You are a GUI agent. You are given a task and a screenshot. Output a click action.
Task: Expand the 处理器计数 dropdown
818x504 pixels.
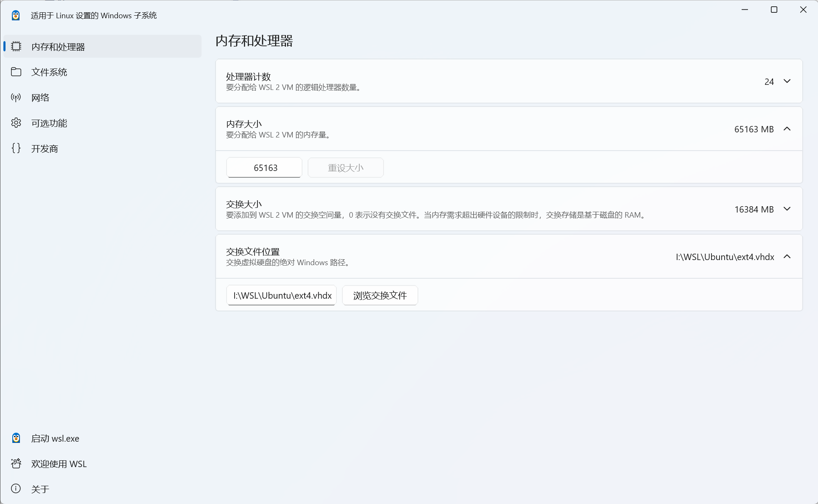point(787,81)
